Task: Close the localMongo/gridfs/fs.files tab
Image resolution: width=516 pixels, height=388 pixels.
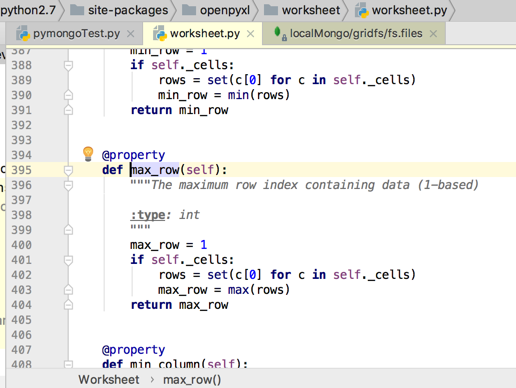Action: (x=433, y=34)
